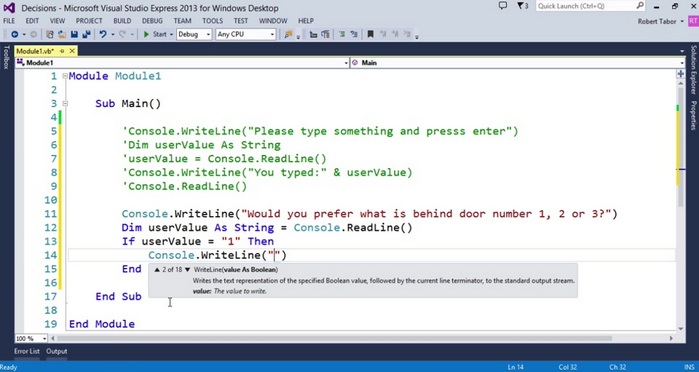Switch to the Output tab
699x372 pixels.
(57, 351)
